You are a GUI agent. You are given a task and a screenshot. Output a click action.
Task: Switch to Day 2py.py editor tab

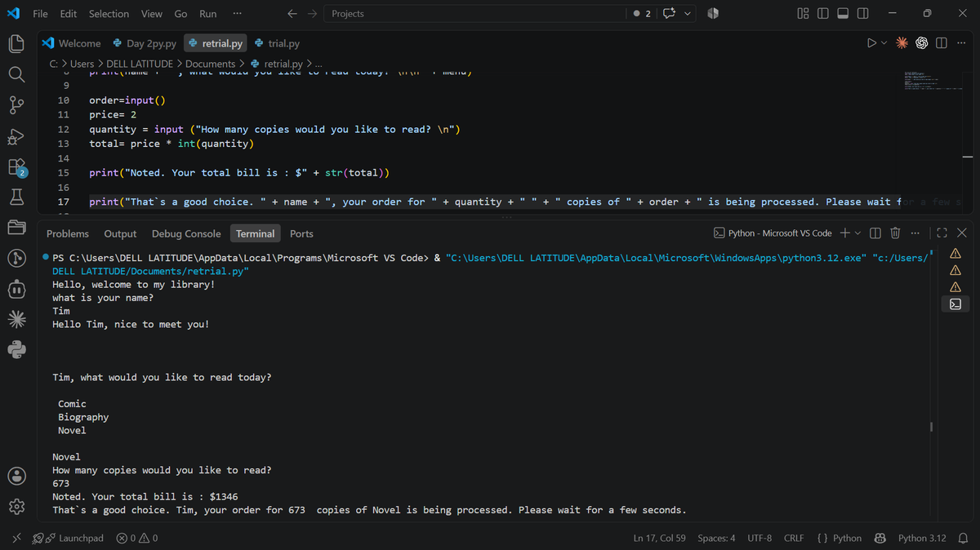click(x=144, y=43)
